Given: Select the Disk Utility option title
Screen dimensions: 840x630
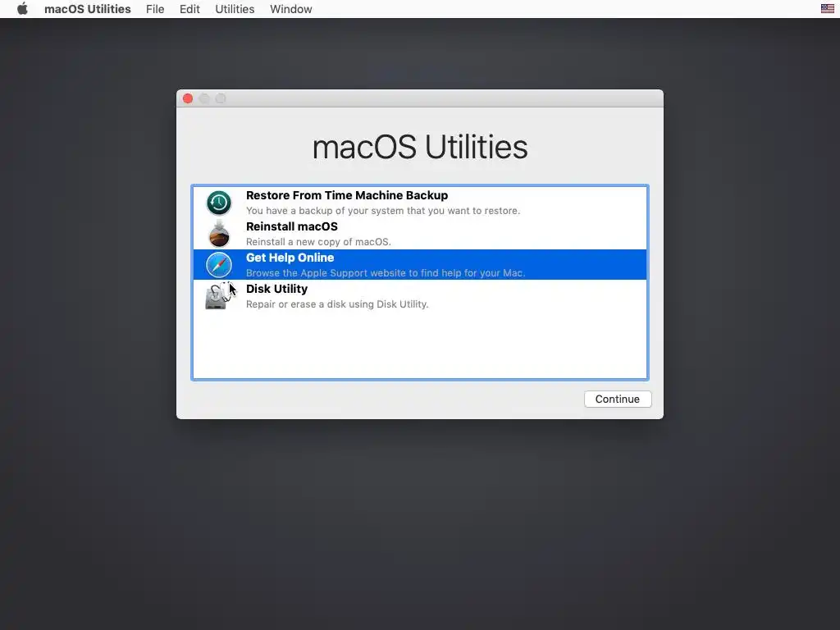Looking at the screenshot, I should tap(276, 289).
